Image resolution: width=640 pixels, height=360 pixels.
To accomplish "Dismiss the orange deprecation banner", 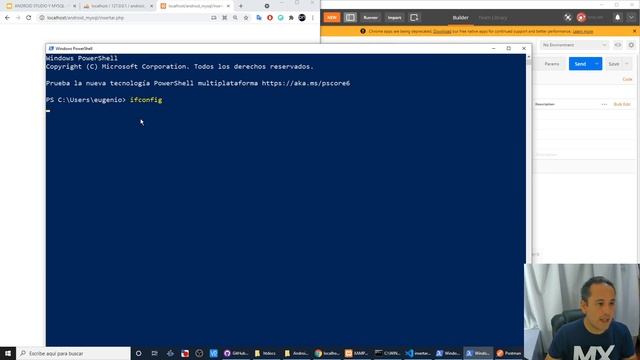I will click(x=634, y=31).
